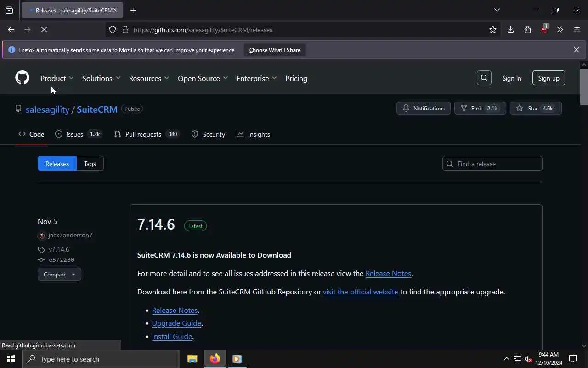Click the Sign up button
Screen dimensions: 588x368
[548, 78]
